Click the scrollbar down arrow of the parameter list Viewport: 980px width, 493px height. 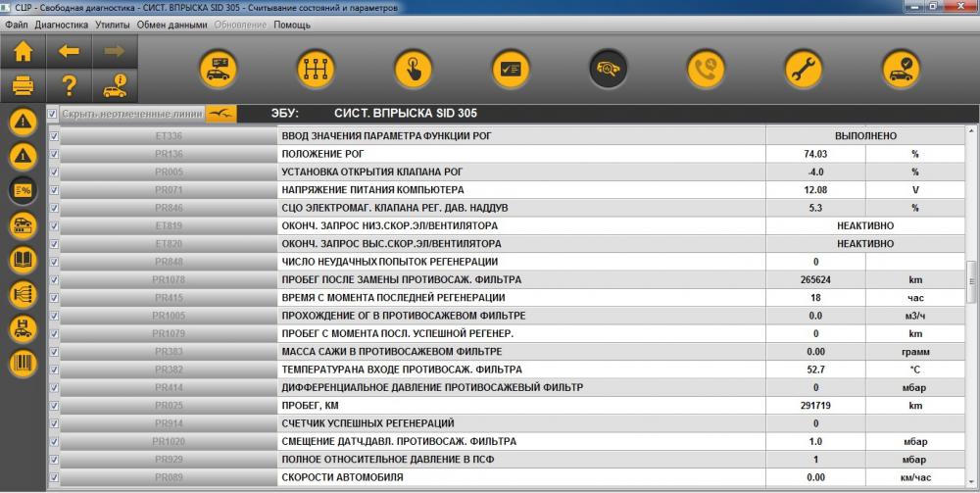972,482
